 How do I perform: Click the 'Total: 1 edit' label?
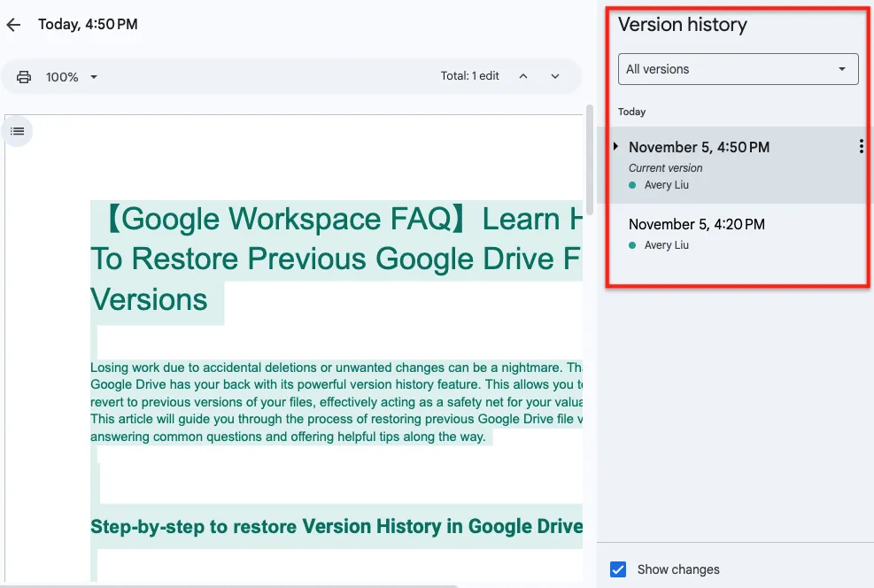pos(470,76)
